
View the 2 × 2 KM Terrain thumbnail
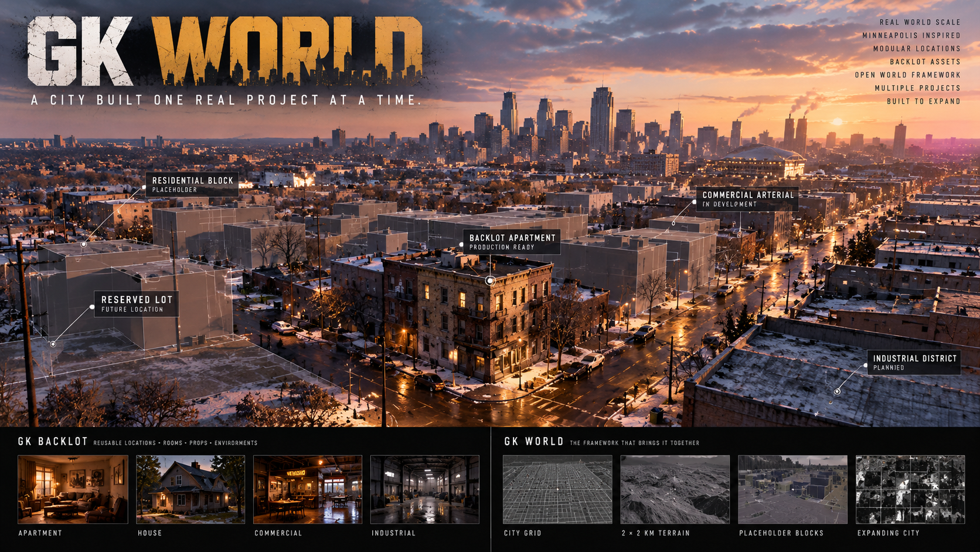(675, 489)
